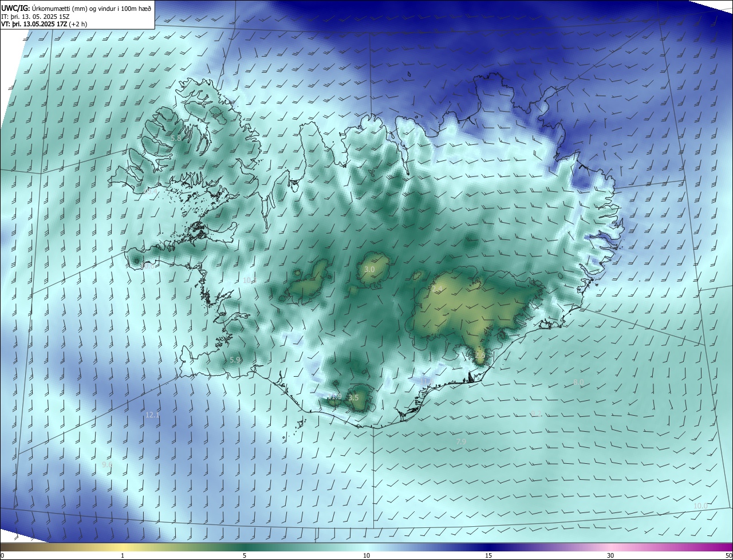Click the 12.1 value label over the southwest ocean
The image size is (733, 560).
[x=152, y=415]
